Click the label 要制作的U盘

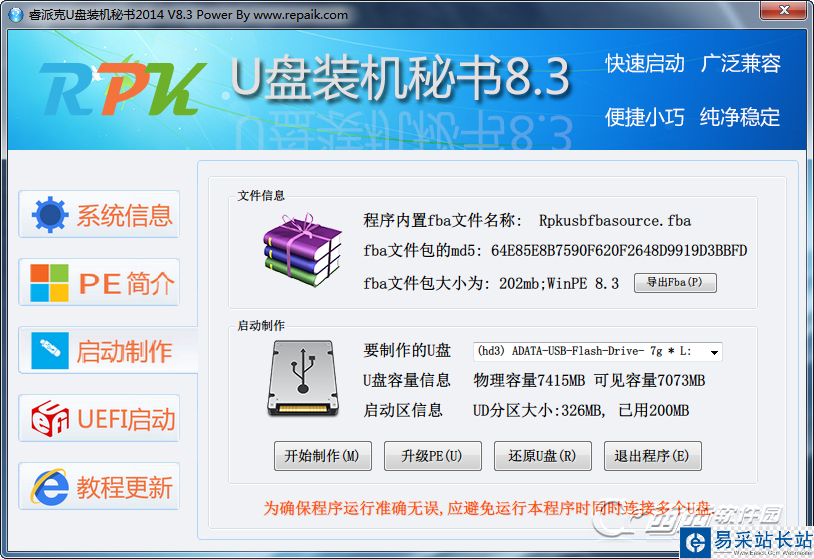coord(406,351)
